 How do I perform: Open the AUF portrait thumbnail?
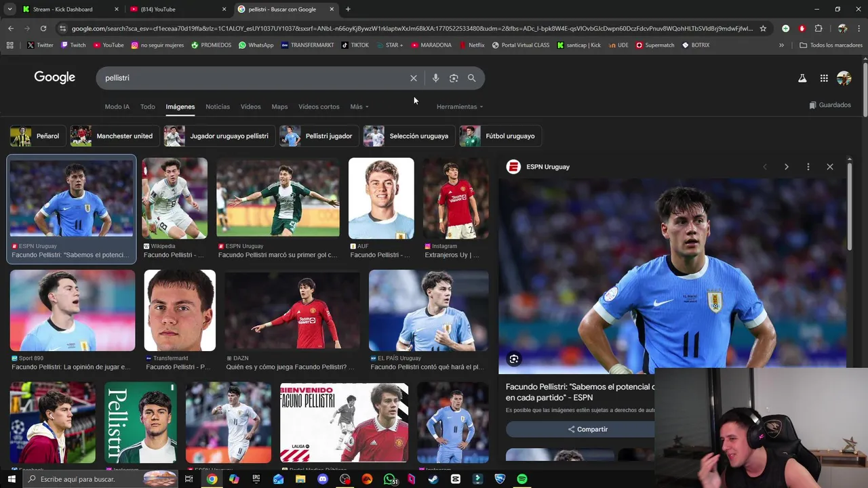[381, 199]
